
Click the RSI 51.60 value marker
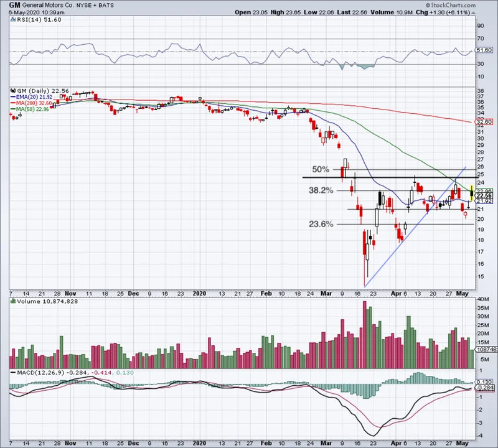(484, 50)
